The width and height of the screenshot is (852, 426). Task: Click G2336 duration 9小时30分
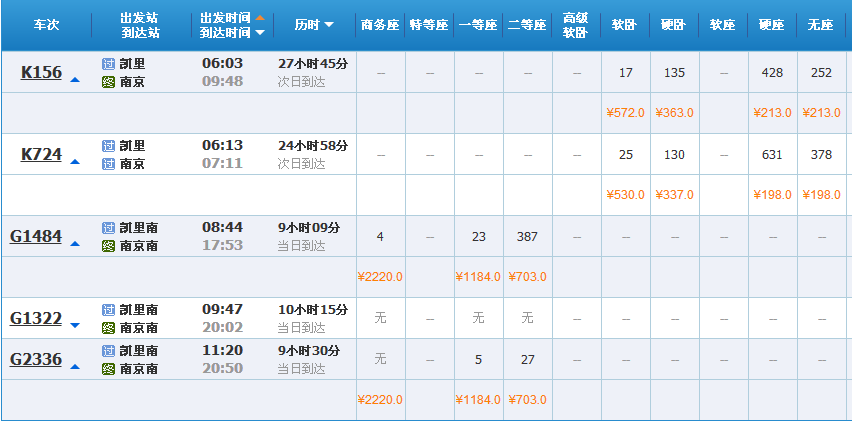pos(309,350)
